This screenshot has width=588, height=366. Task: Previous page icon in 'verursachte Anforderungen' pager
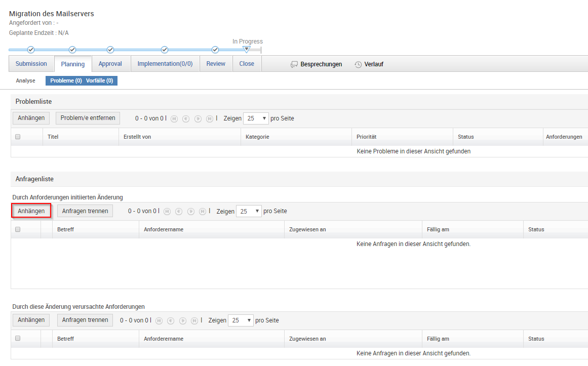pyautogui.click(x=171, y=320)
